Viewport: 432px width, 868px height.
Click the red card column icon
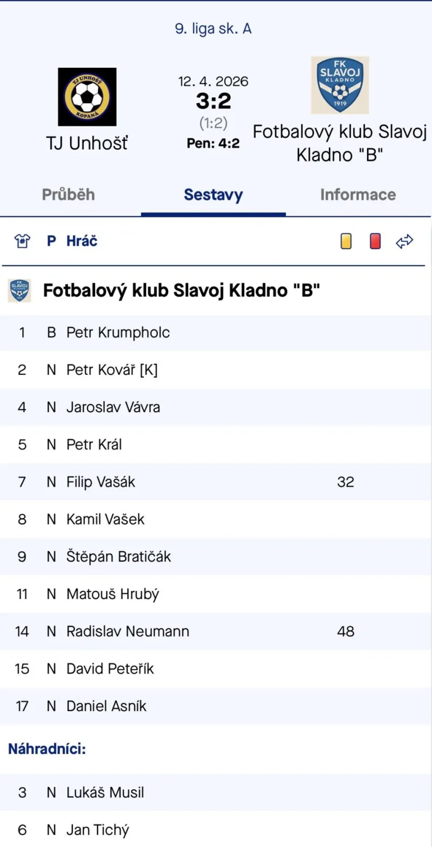point(375,241)
